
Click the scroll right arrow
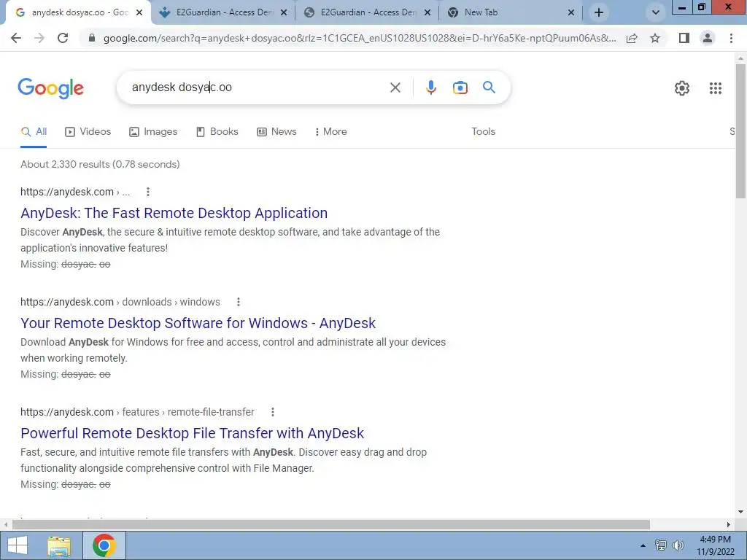[729, 524]
